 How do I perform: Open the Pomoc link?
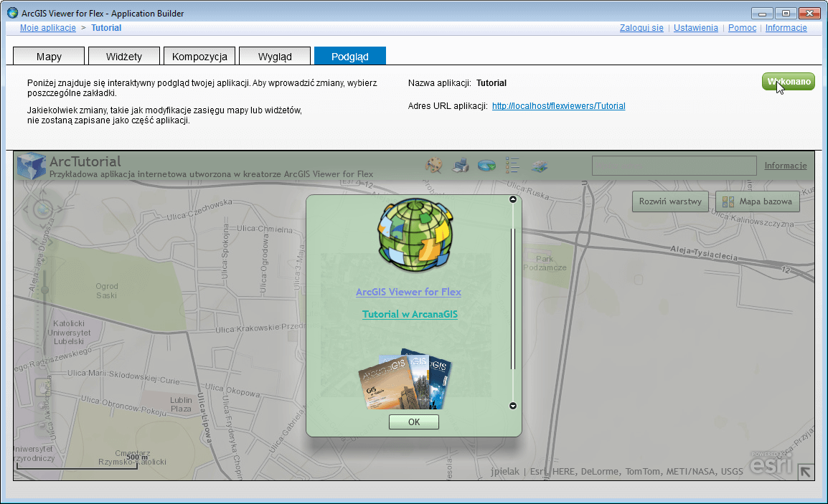coord(743,28)
